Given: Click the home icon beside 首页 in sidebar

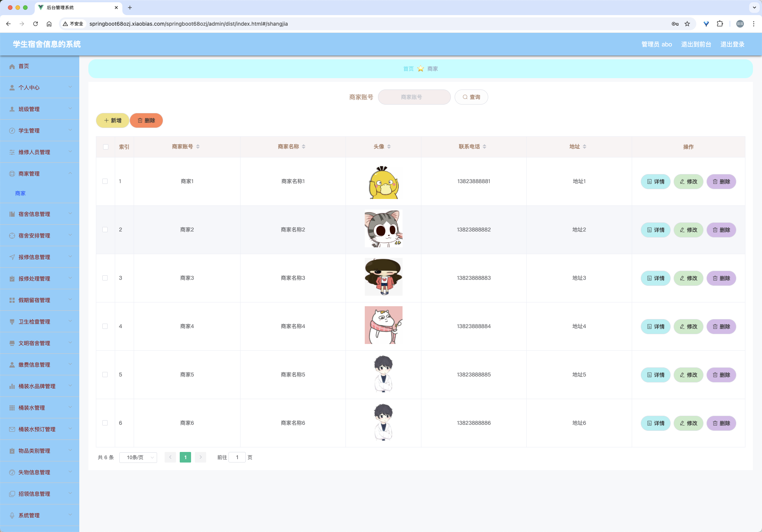Looking at the screenshot, I should click(x=12, y=66).
